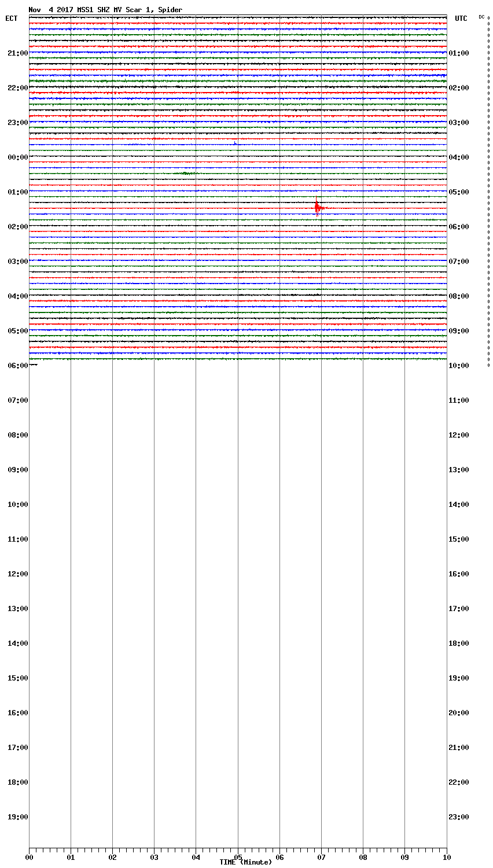The image size is (493, 868).
Task: Click the 04:00 label on the UTC axis
Action: point(459,157)
